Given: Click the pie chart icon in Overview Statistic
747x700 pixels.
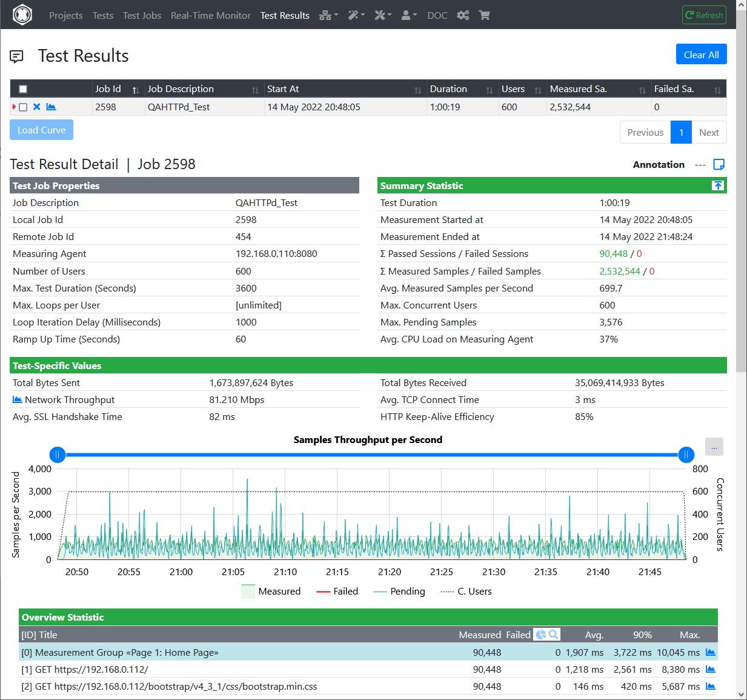Looking at the screenshot, I should coord(541,635).
